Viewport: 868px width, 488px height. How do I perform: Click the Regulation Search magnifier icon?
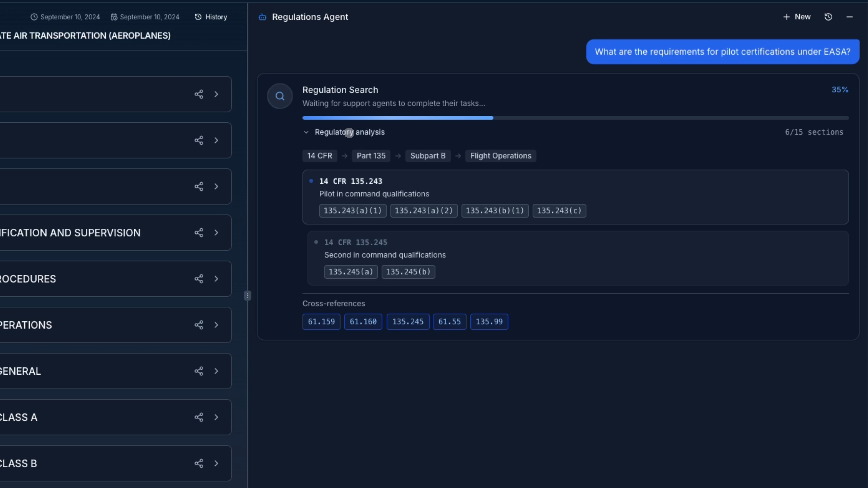coord(280,96)
